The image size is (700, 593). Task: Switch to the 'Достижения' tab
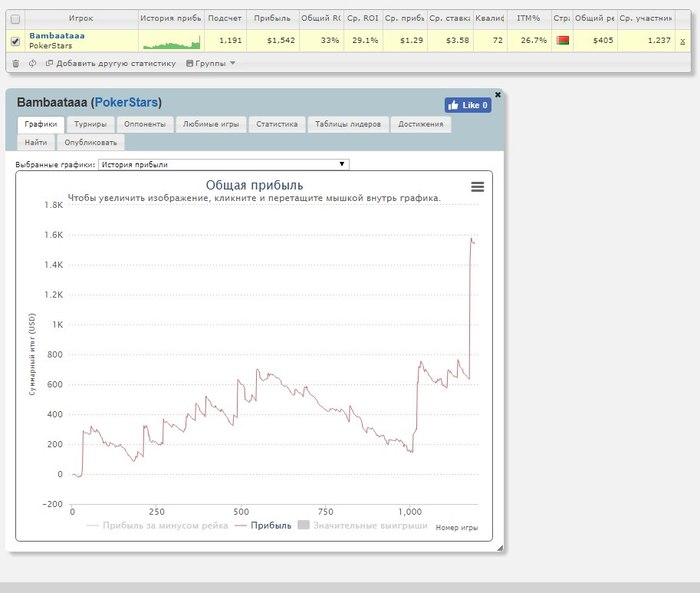point(421,124)
